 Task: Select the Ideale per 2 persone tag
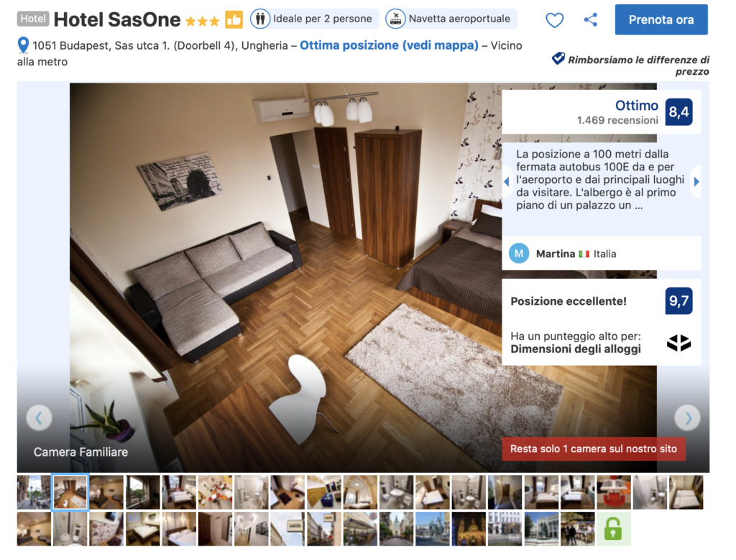(315, 19)
